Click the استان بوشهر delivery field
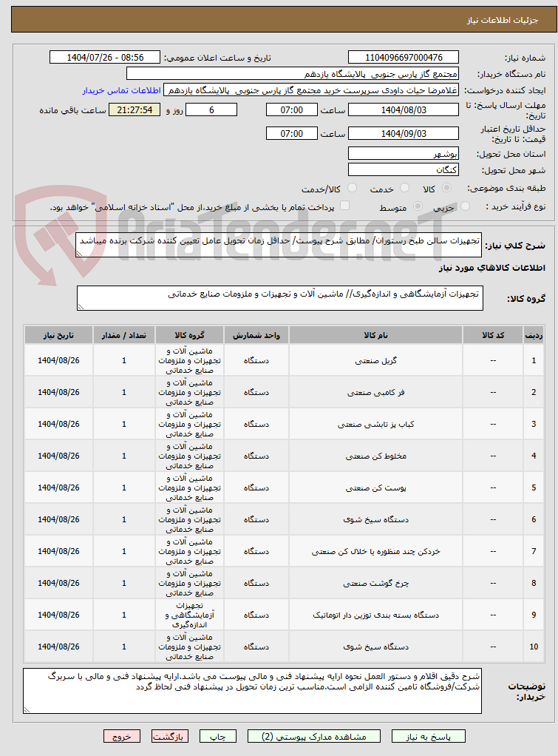The height and width of the screenshot is (756, 558). point(404,154)
